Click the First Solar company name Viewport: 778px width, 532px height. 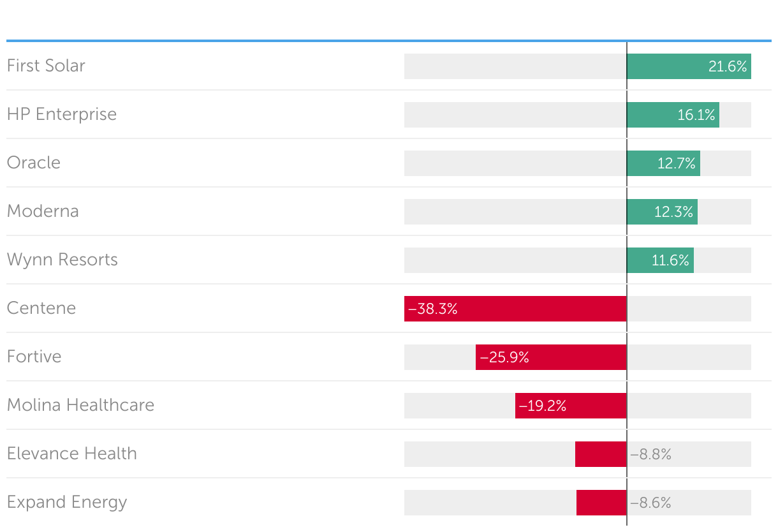(x=46, y=66)
